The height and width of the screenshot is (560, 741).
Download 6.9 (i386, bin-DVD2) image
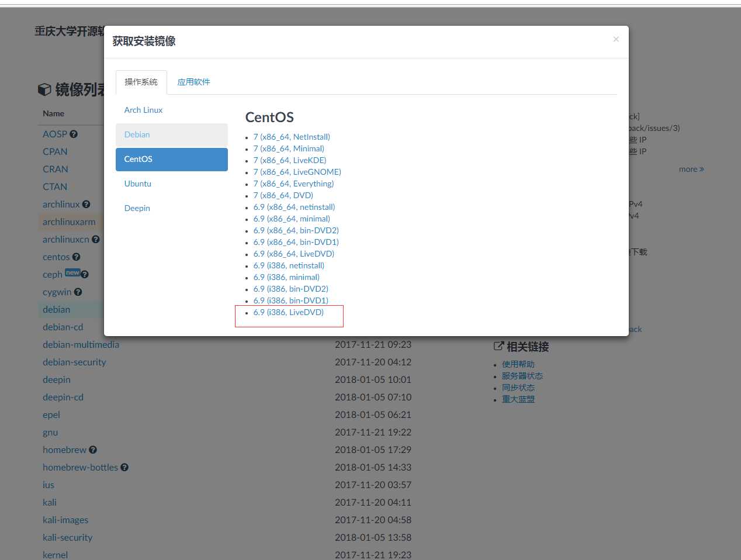pos(290,289)
